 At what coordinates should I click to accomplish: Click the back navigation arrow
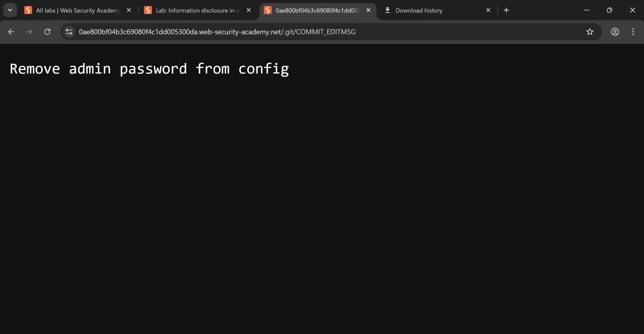[11, 32]
